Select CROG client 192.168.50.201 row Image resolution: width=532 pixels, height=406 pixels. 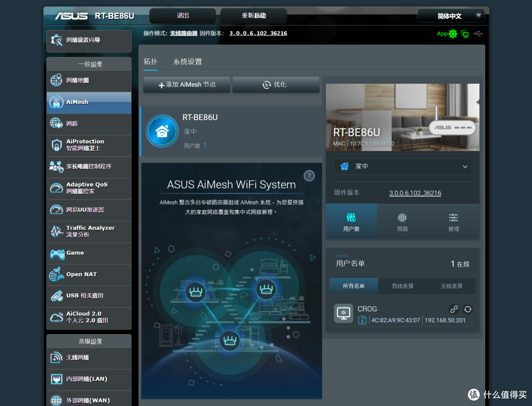tap(402, 314)
